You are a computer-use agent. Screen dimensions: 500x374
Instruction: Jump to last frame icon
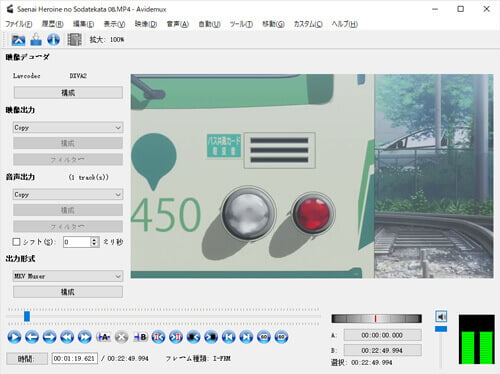click(246, 337)
